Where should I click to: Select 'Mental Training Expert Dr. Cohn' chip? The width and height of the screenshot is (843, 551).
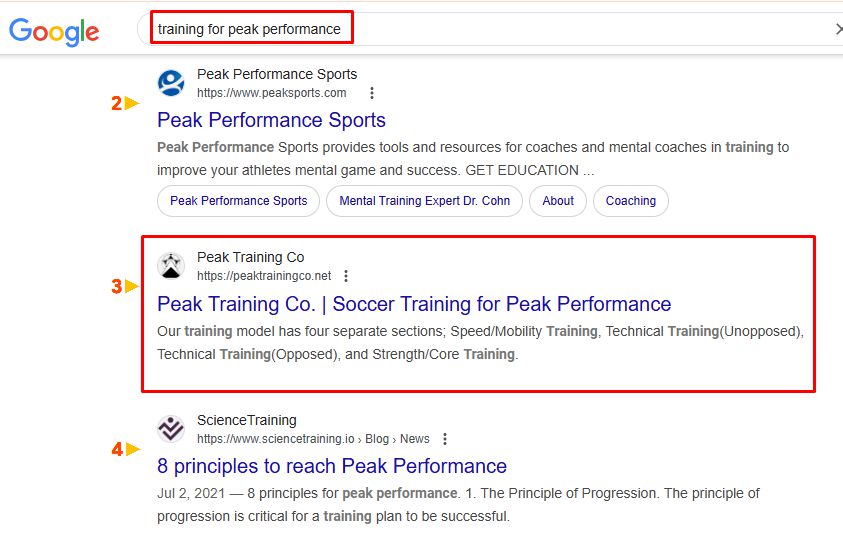click(x=424, y=201)
